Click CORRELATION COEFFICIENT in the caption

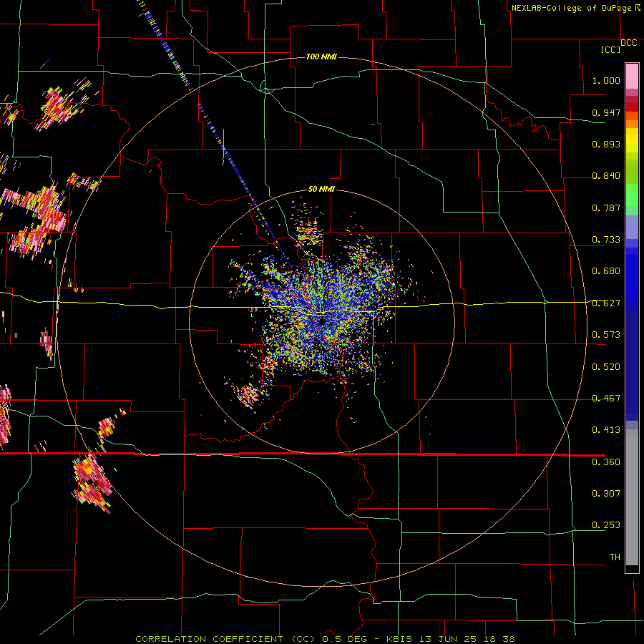coord(209,639)
